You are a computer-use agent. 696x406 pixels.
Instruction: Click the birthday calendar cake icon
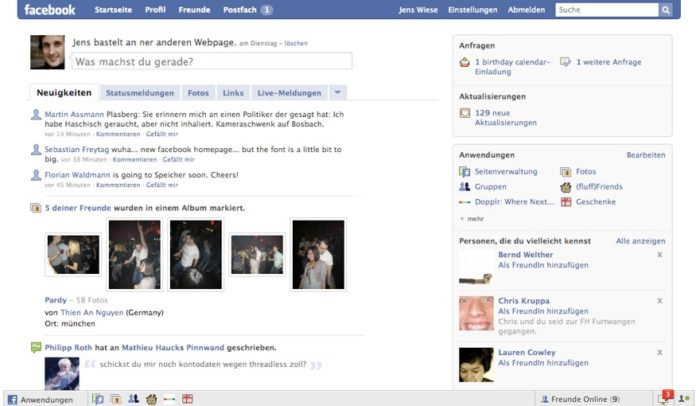pos(465,62)
